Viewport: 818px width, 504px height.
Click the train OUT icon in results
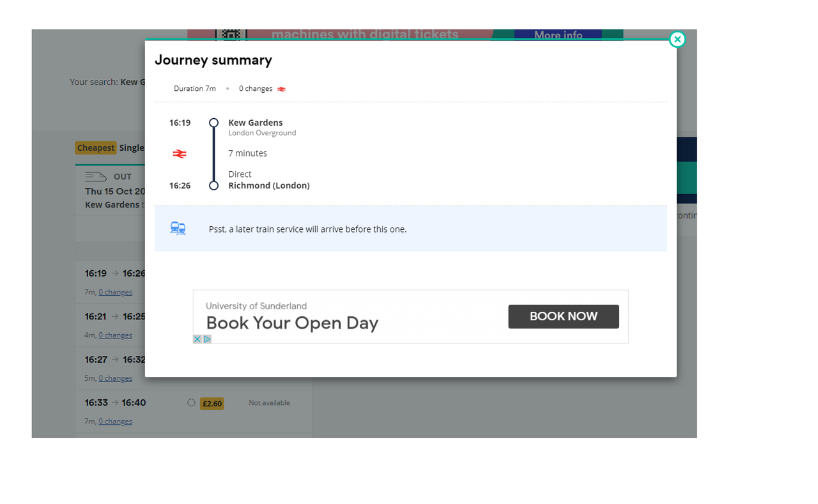(x=96, y=176)
